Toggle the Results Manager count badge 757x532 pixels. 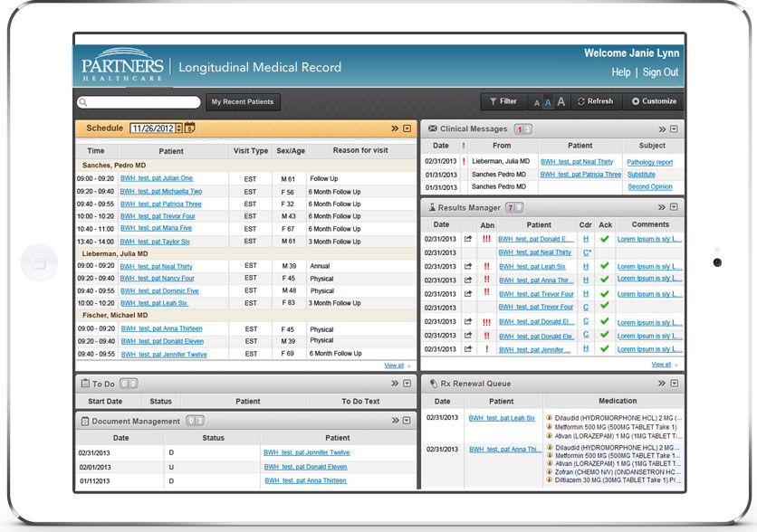(514, 208)
